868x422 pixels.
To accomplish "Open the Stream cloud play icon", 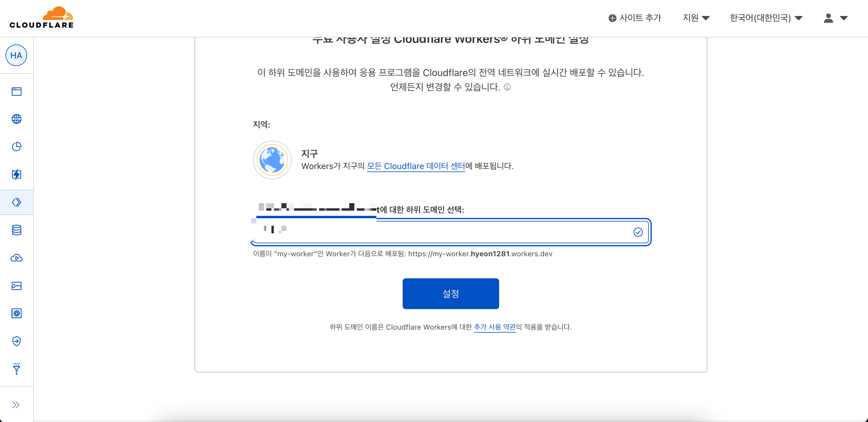I will 17,258.
